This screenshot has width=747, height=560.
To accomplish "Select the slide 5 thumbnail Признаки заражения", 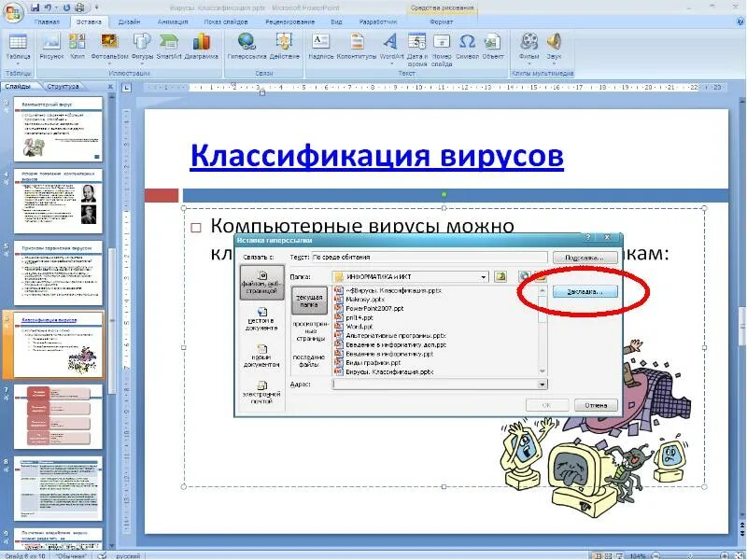I will click(58, 273).
